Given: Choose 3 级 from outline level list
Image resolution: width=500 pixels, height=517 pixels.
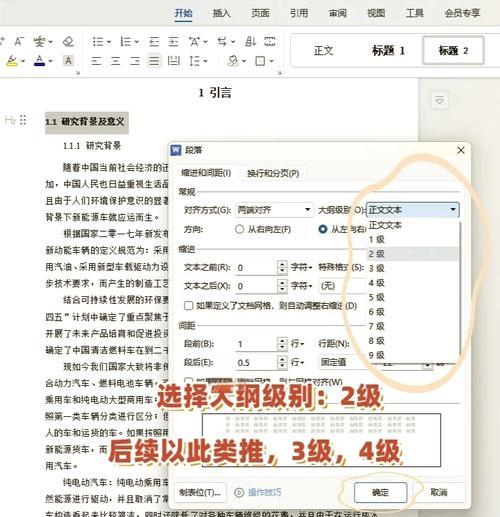Looking at the screenshot, I should click(412, 268).
